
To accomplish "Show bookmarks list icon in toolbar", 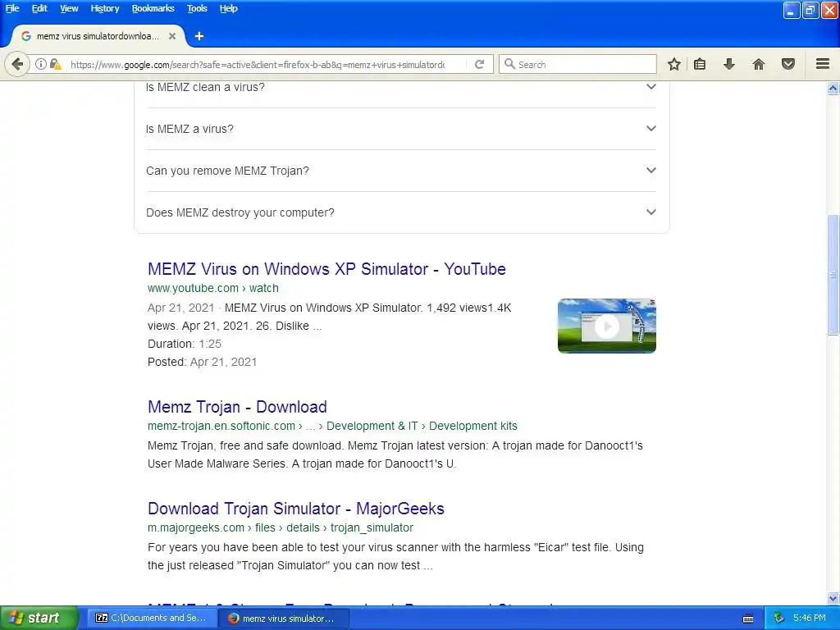I will click(700, 64).
